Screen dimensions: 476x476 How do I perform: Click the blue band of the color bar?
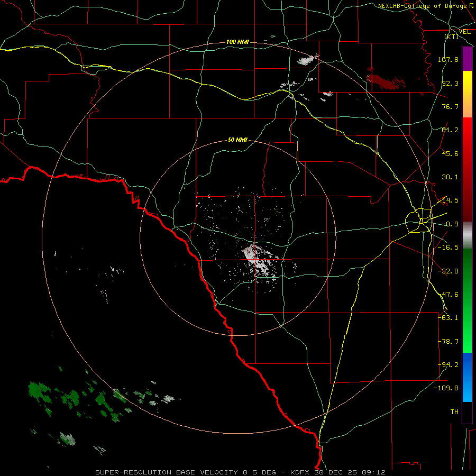(x=467, y=377)
